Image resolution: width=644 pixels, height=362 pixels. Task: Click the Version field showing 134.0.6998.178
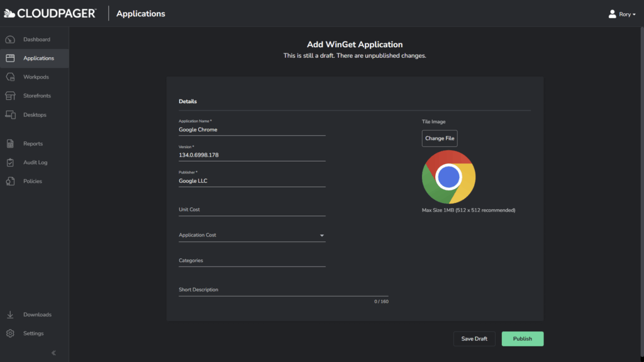252,155
